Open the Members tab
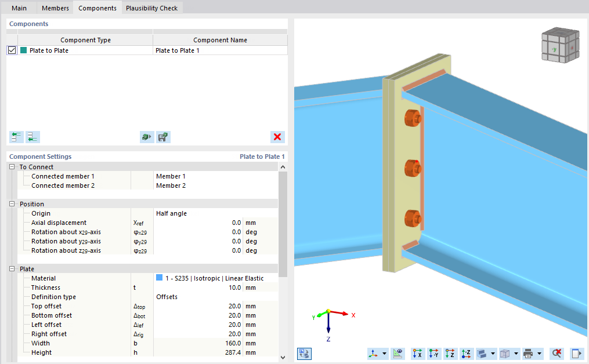The height and width of the screenshot is (364, 589). (55, 8)
